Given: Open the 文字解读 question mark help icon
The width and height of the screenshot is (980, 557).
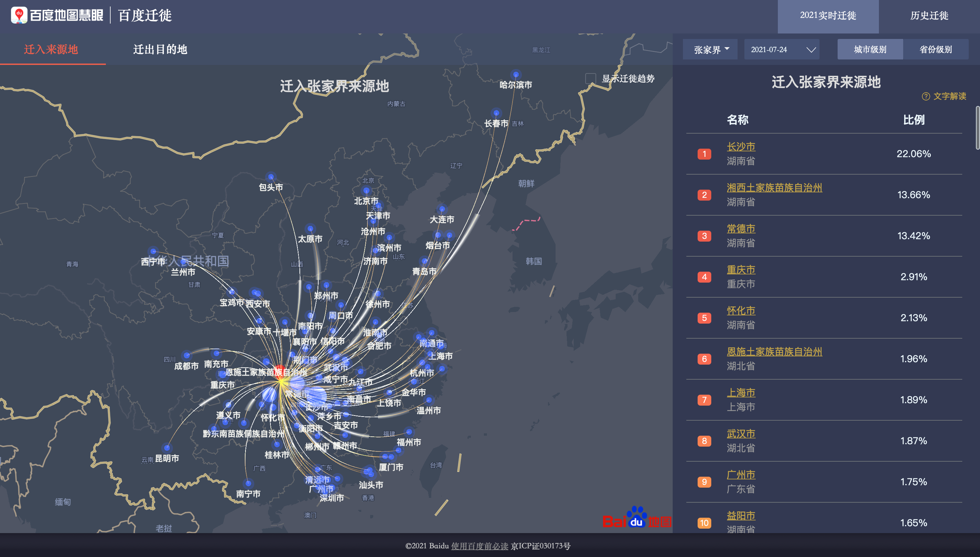Looking at the screenshot, I should 926,96.
